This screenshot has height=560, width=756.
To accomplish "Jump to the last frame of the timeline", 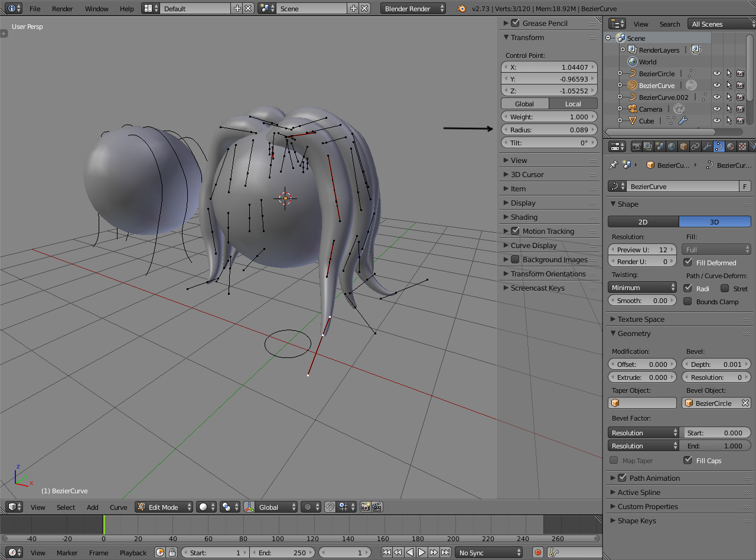I will point(445,552).
